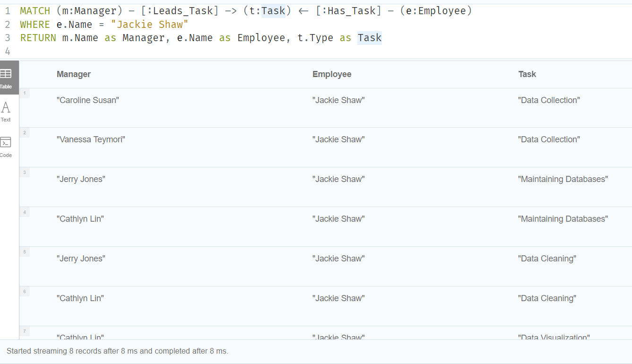Click the "Vanessa Teymori" result cell
Image resolution: width=632 pixels, height=364 pixels.
pyautogui.click(x=91, y=139)
